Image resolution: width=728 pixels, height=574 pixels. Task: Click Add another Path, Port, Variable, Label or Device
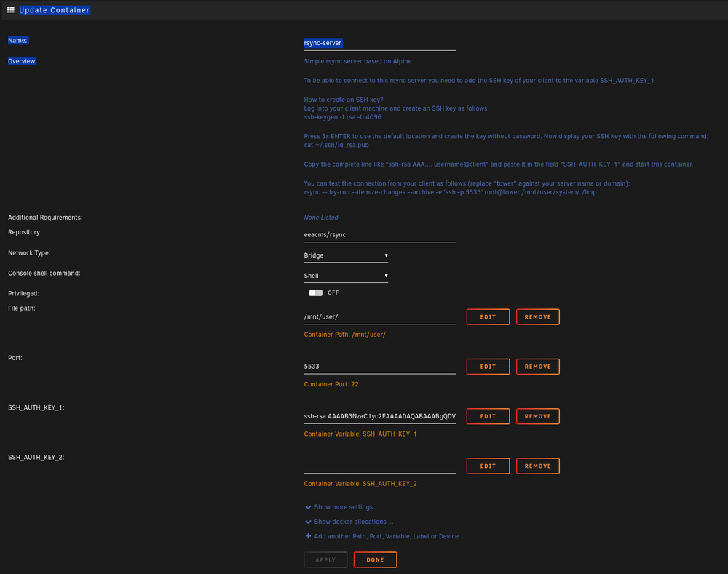(x=387, y=536)
